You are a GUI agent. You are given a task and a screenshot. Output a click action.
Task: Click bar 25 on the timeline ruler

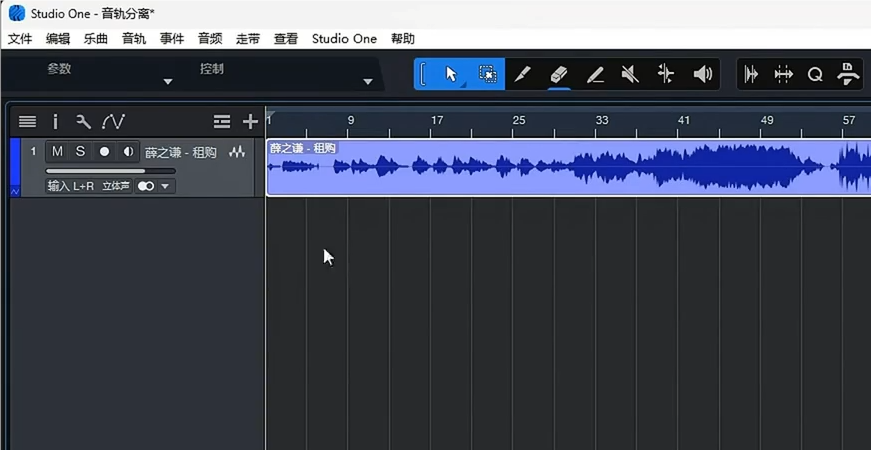point(519,120)
